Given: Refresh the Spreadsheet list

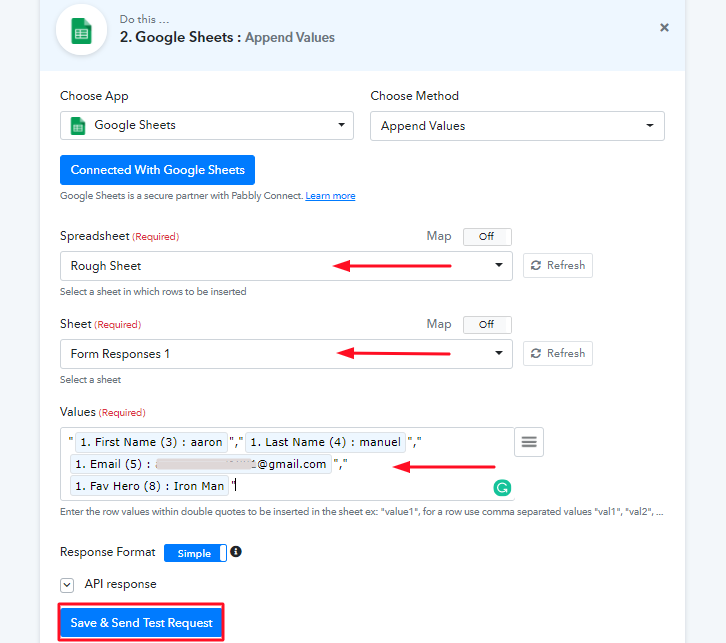Looking at the screenshot, I should click(x=557, y=265).
